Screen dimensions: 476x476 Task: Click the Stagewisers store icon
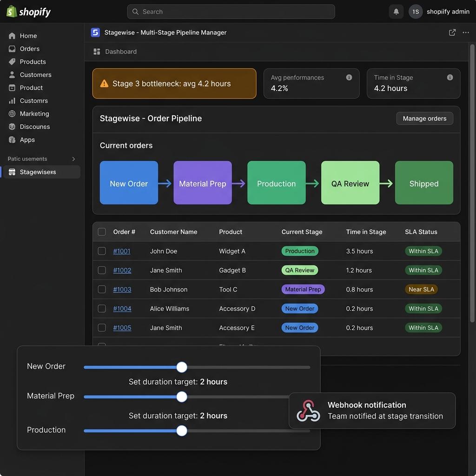tap(12, 172)
